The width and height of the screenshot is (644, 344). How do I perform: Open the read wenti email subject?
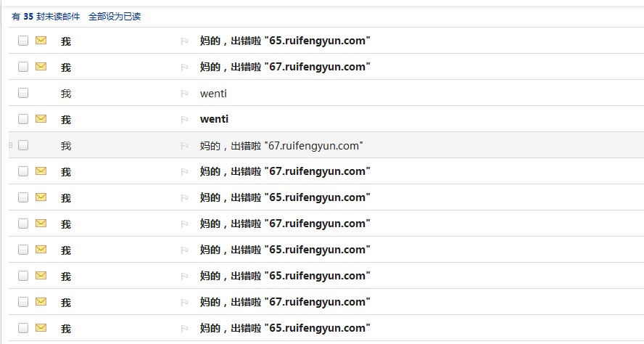[213, 93]
